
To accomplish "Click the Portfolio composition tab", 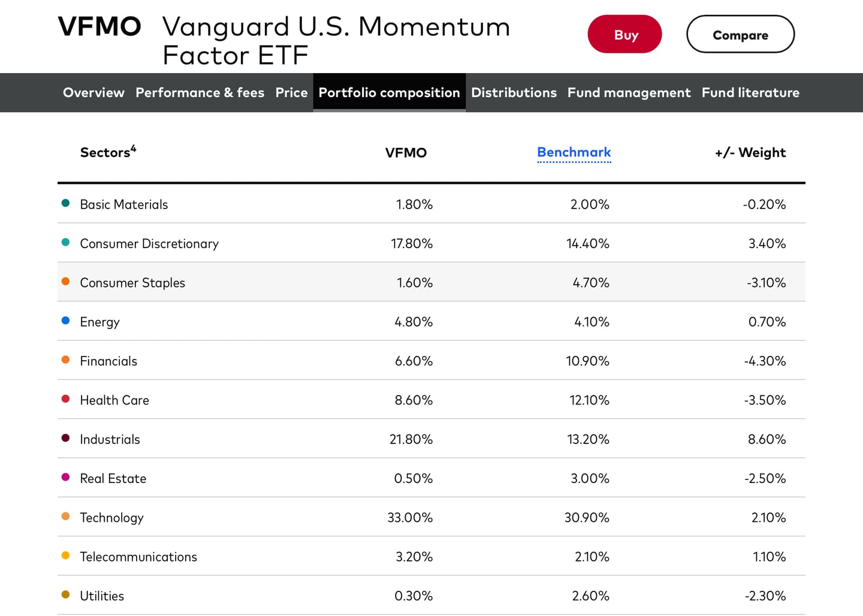I will pos(389,92).
